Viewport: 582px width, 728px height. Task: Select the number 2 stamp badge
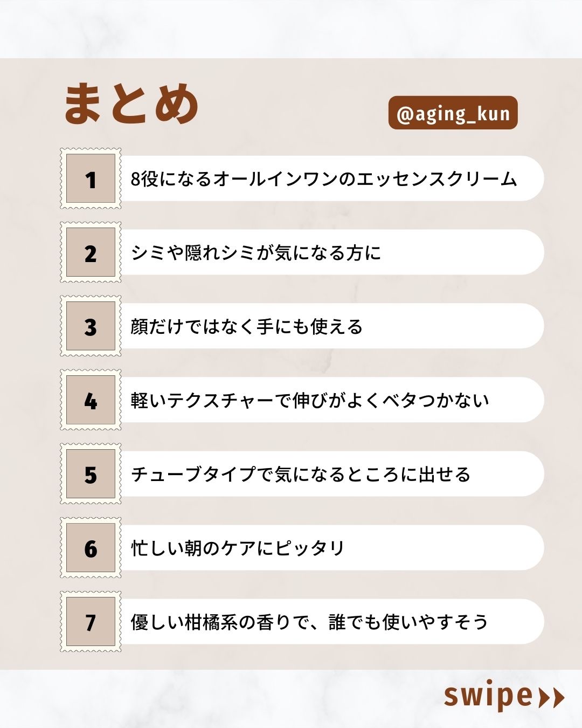pos(91,252)
